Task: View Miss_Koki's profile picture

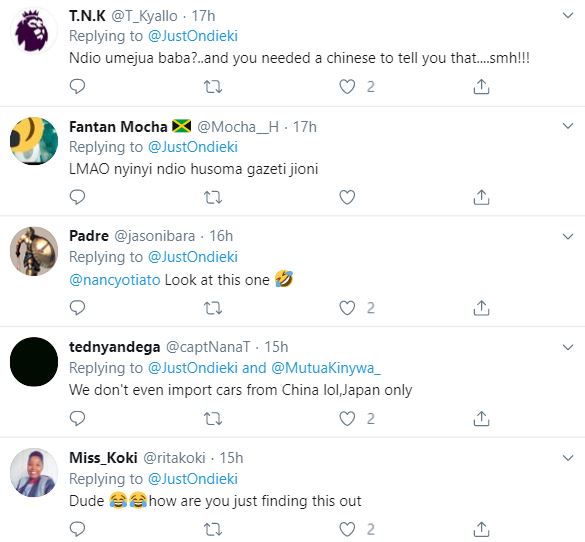Action: 34,472
